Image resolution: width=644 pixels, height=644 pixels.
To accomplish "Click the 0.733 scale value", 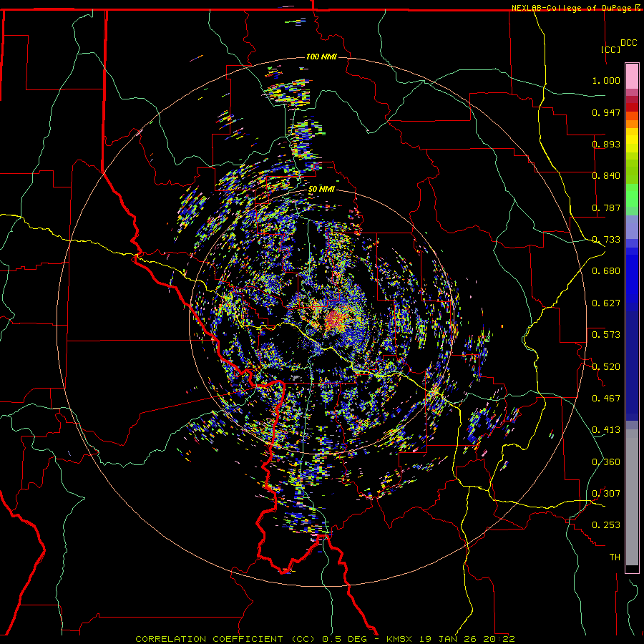I will (x=606, y=240).
